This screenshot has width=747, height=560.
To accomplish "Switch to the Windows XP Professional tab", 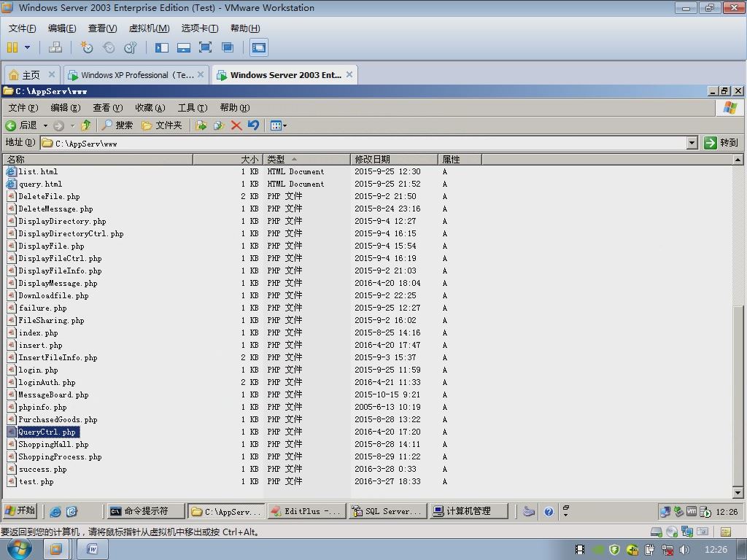I will (138, 75).
